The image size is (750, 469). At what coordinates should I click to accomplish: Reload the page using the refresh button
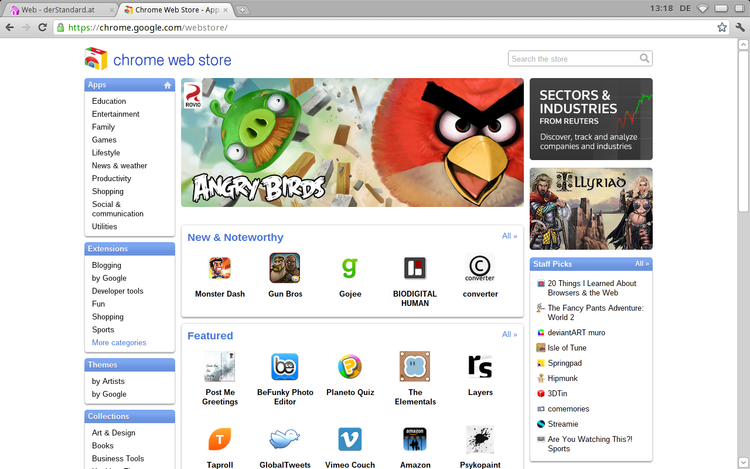tap(43, 27)
